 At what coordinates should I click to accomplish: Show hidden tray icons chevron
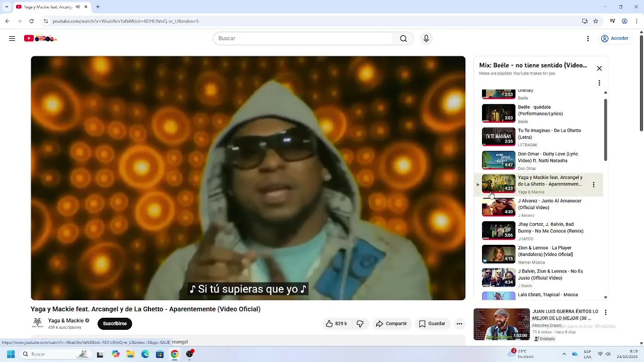[563, 354]
